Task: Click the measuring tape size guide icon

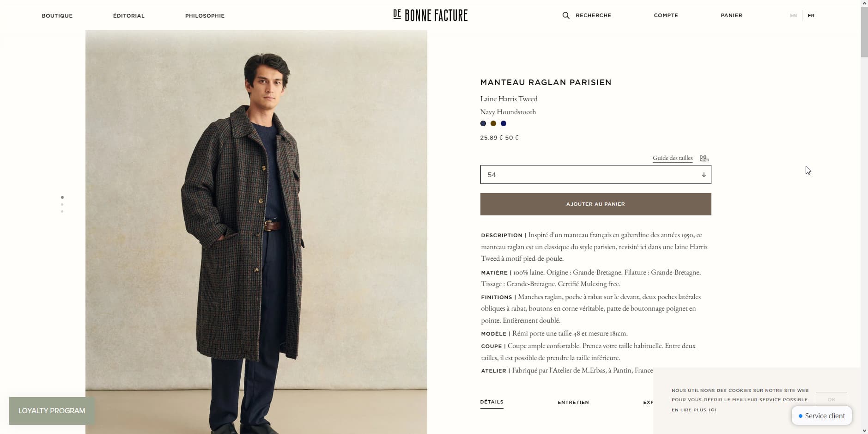Action: 704,158
